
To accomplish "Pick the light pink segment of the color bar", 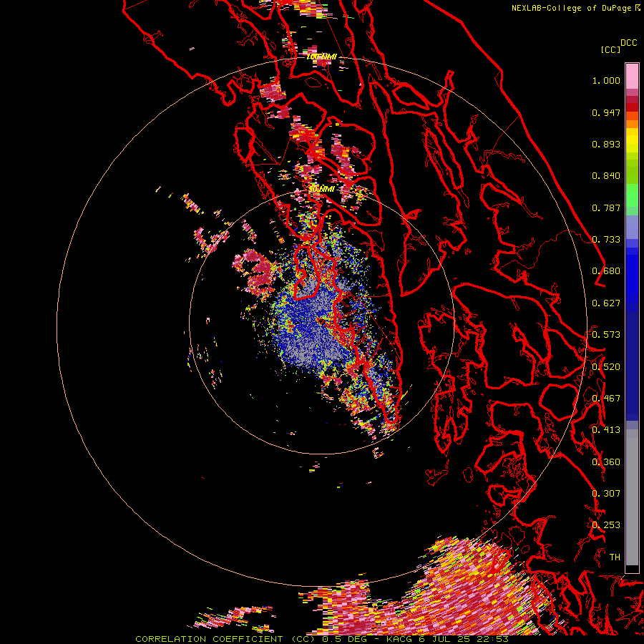I will pos(632,77).
